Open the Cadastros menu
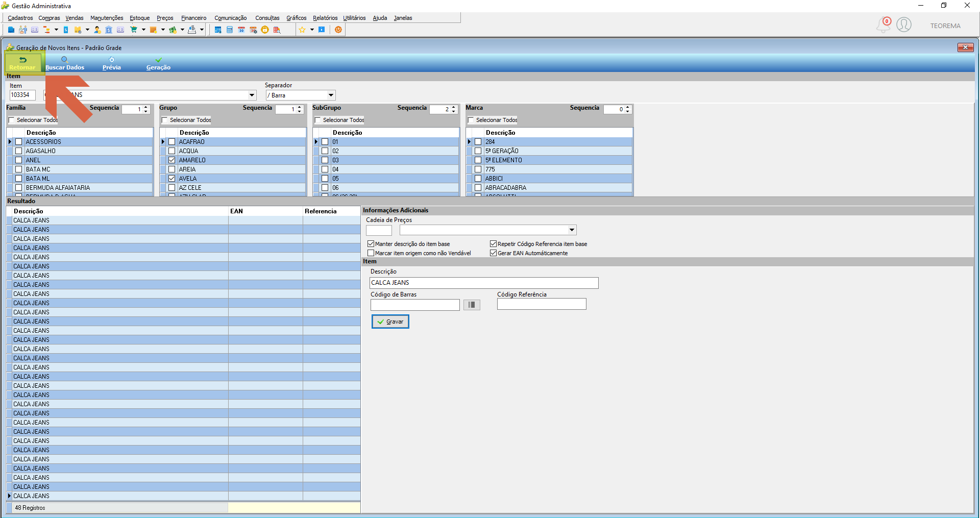This screenshot has height=518, width=980. coord(20,18)
